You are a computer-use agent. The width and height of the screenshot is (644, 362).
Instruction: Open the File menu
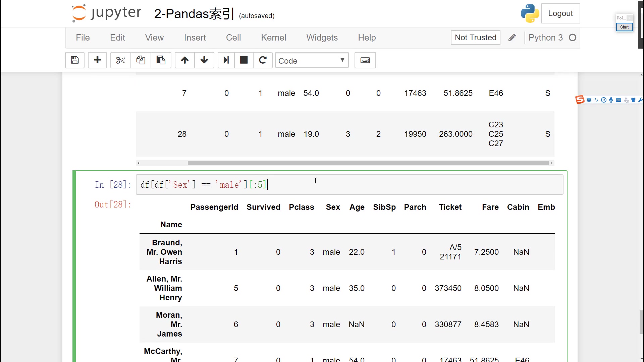pos(83,38)
